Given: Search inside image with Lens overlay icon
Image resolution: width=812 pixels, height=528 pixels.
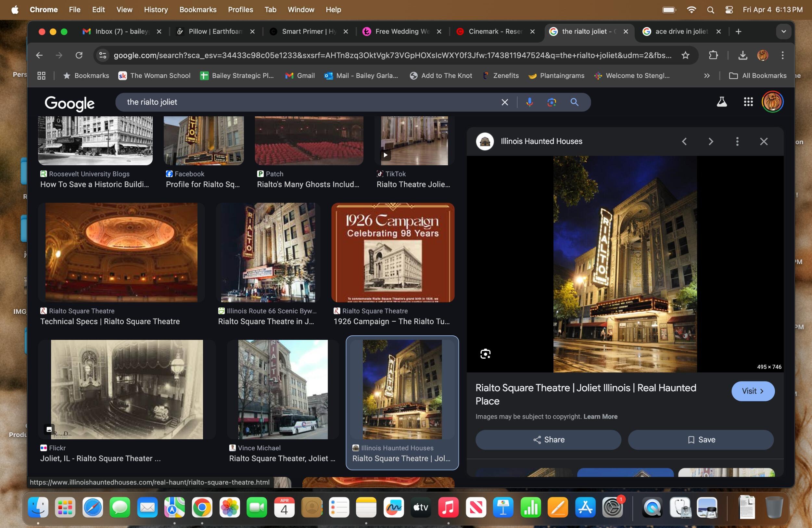Looking at the screenshot, I should 486,354.
